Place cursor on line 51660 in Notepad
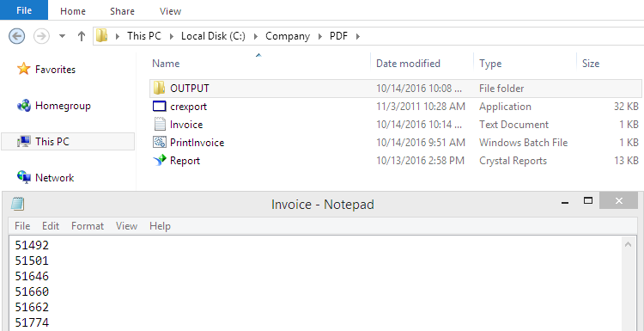The width and height of the screenshot is (644, 331). tap(32, 291)
